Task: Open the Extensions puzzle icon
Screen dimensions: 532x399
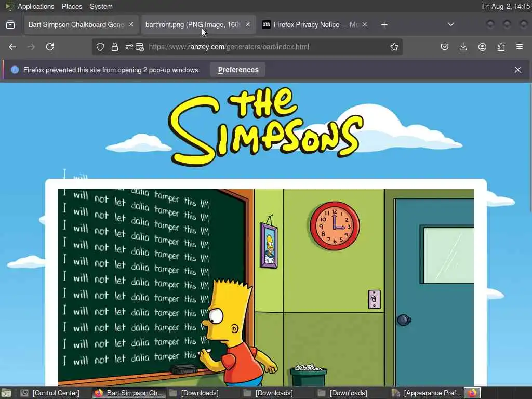Action: (x=501, y=47)
